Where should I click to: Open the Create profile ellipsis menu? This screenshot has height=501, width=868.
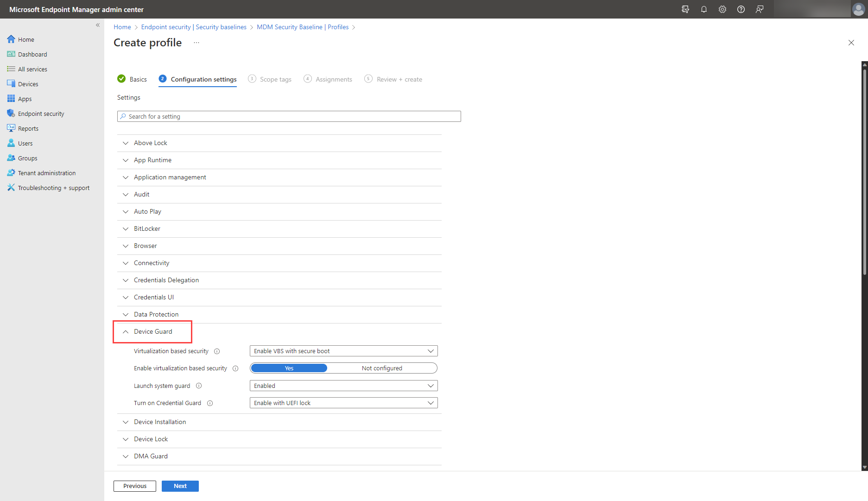[x=196, y=43]
